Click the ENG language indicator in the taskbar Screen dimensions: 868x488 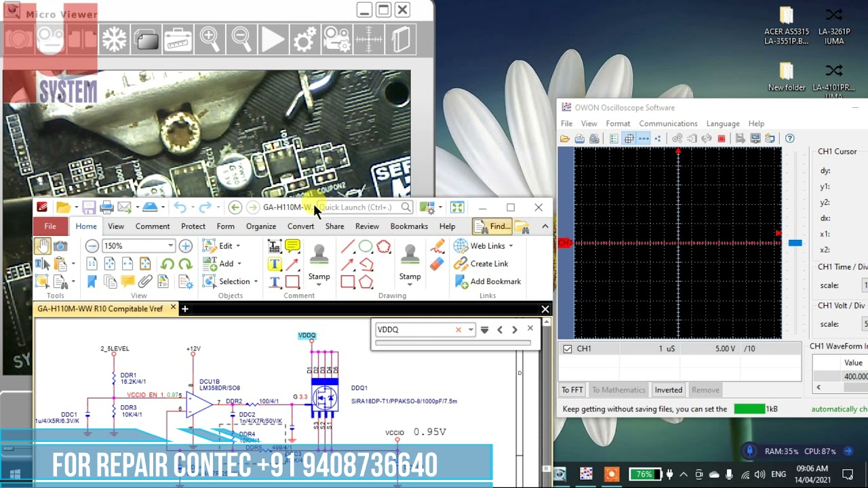pos(778,474)
